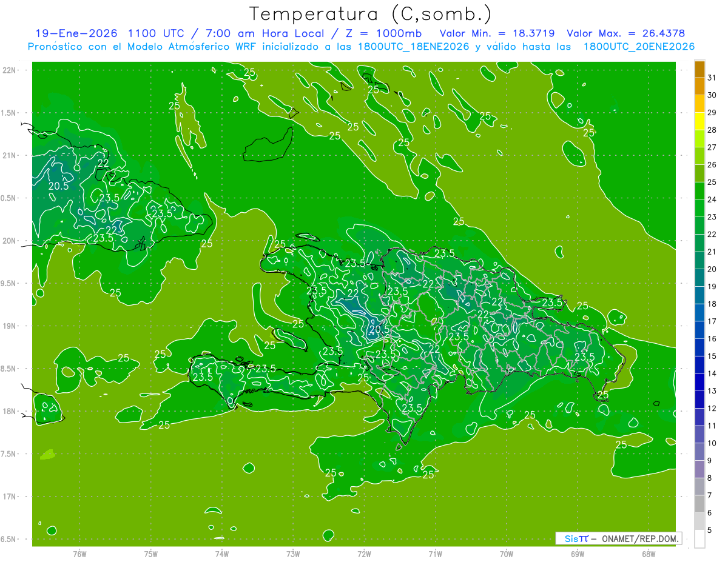Select the "Valor Max. = 26.4378" readout
Screen dimensions: 728x562
(x=627, y=33)
